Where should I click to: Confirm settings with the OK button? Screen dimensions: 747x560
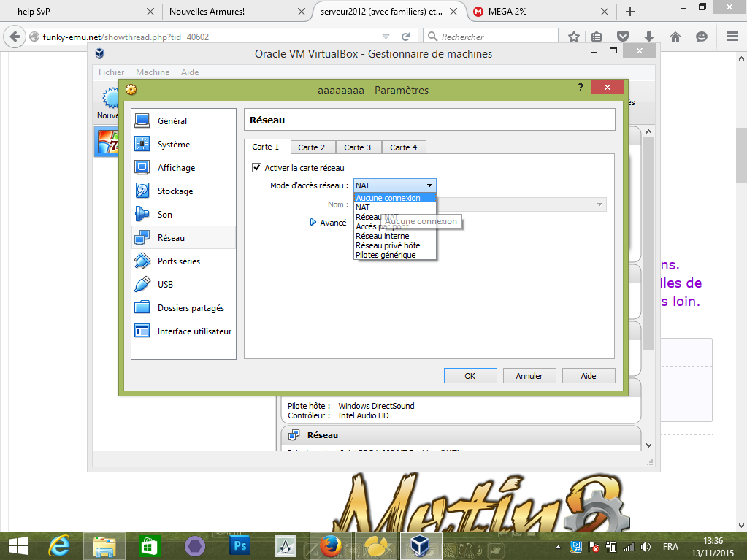(470, 376)
